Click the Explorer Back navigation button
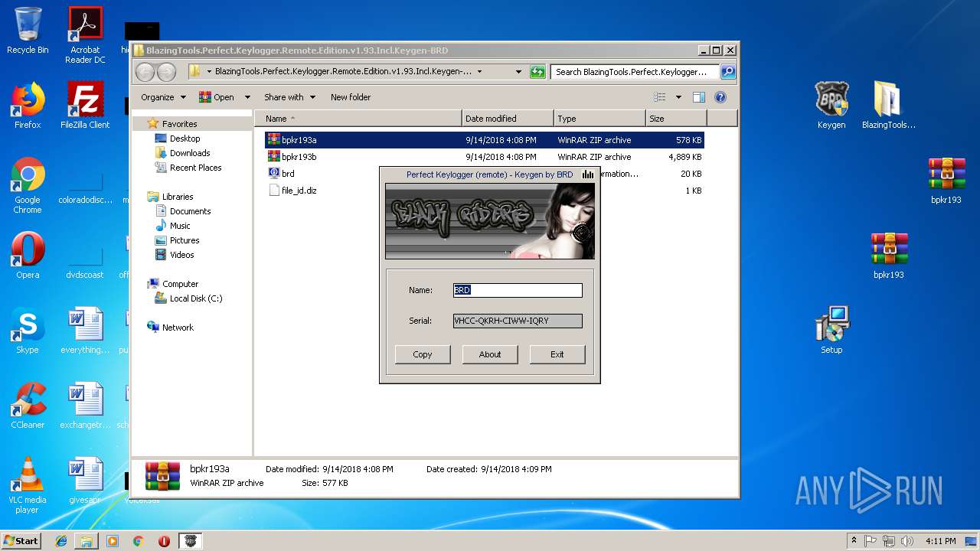This screenshot has height=551, width=980. click(x=145, y=72)
